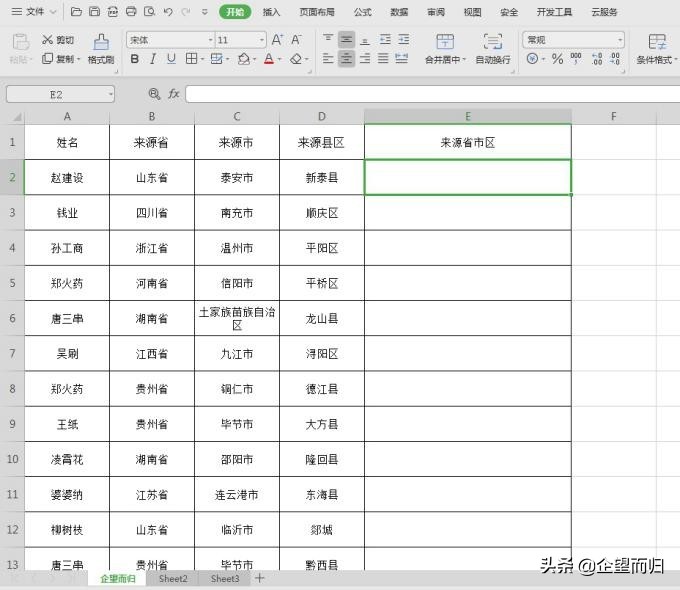Open the 条件格式 conditional formatting menu

[657, 49]
